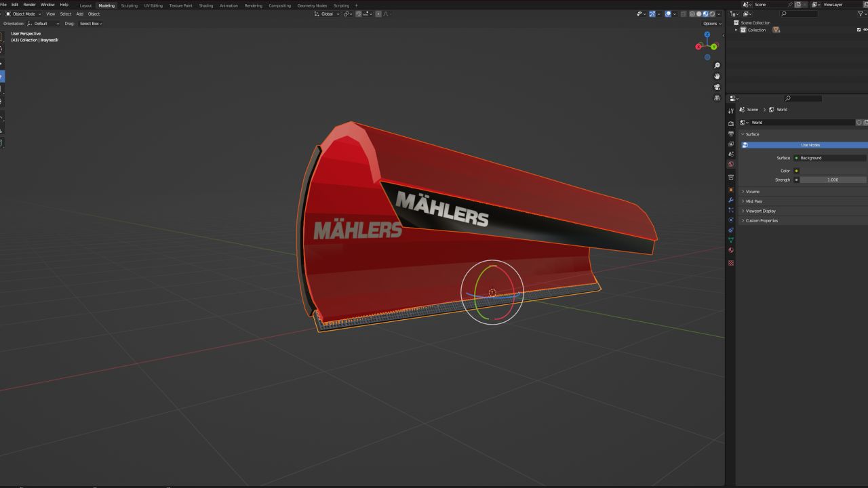Click the Collection icon in the outliner
Screen dimensions: 868x488
tap(744, 30)
